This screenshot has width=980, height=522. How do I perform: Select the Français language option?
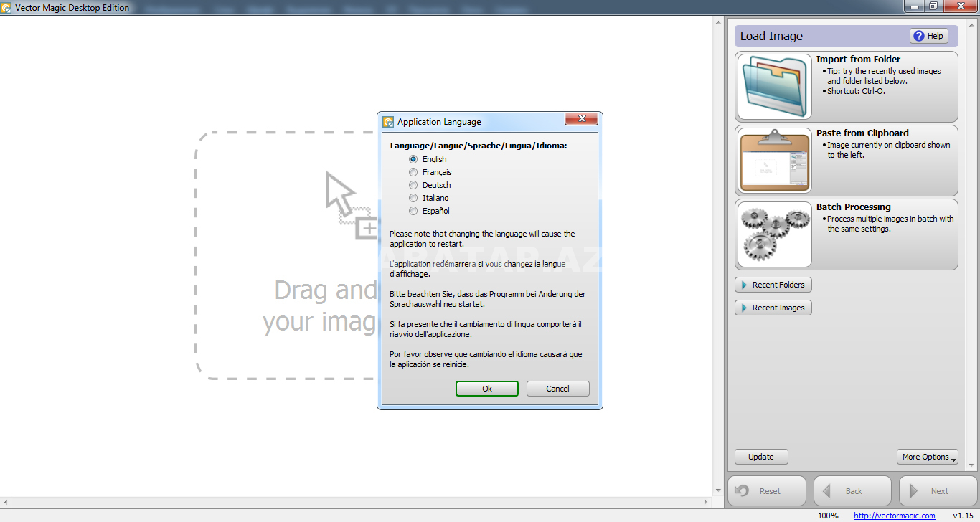[x=413, y=172]
